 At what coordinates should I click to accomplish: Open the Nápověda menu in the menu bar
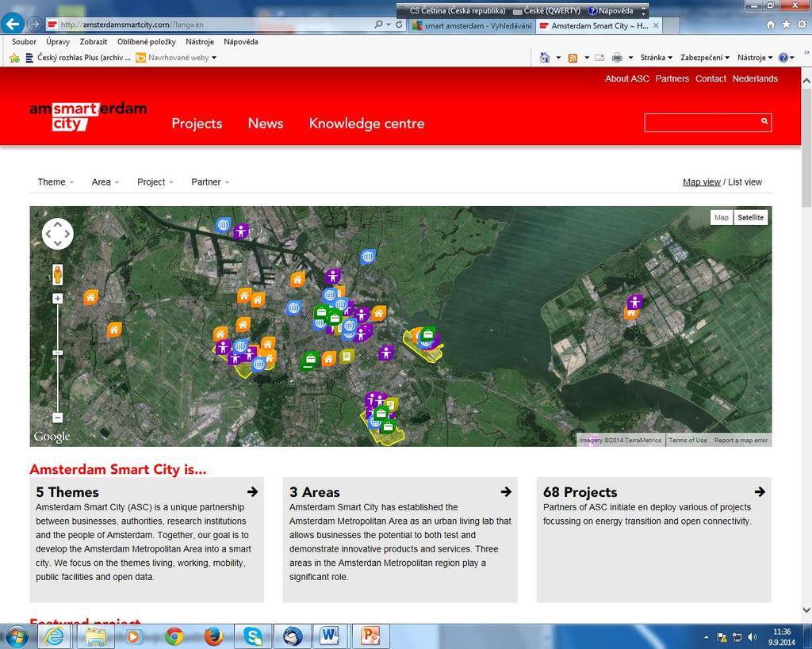pyautogui.click(x=241, y=42)
